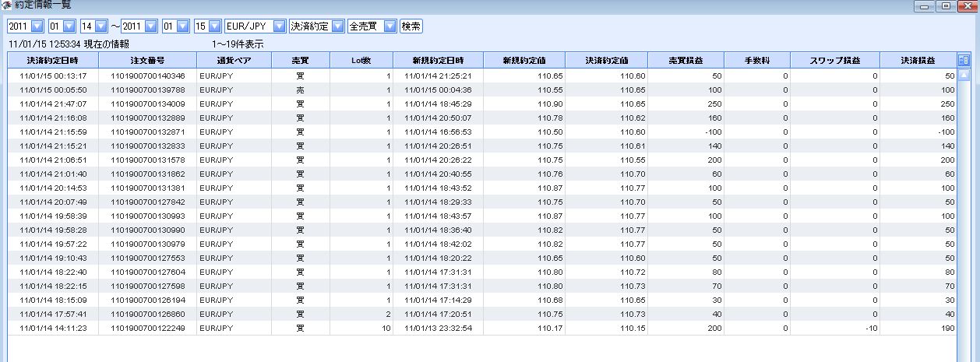
Task: Sort by the 決済約定日時 column header
Action: point(52,60)
